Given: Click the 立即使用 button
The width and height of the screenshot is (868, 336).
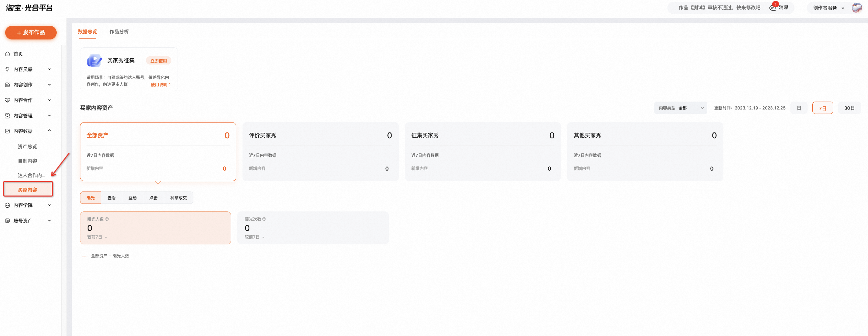Looking at the screenshot, I should click(159, 61).
